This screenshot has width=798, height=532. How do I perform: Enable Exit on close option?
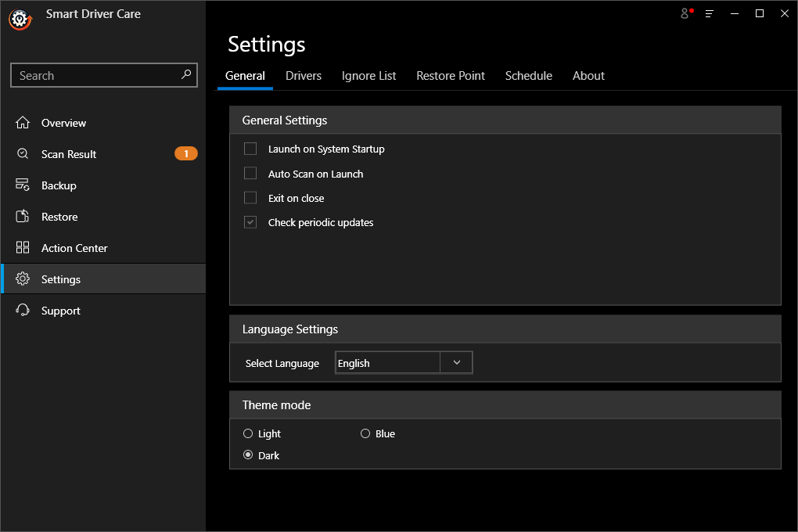click(x=250, y=198)
